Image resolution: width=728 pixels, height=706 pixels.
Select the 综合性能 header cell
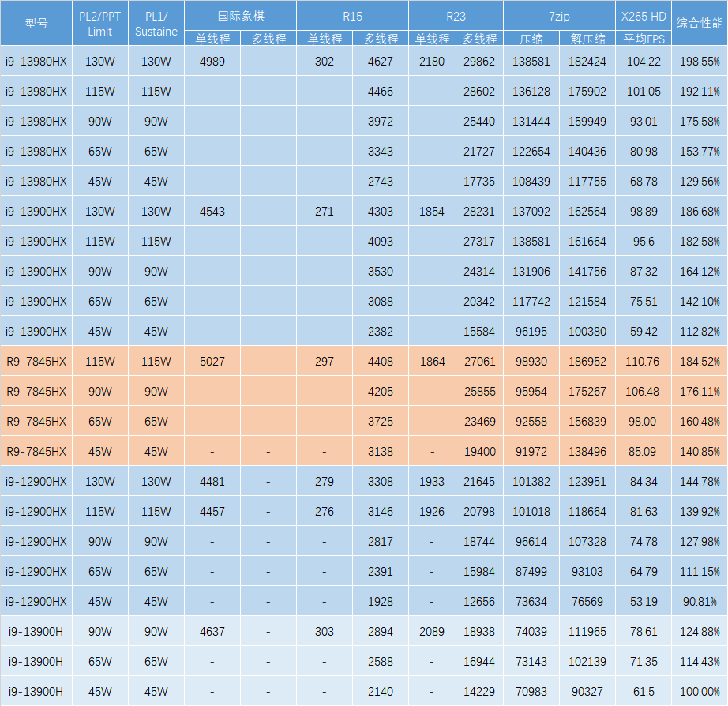pyautogui.click(x=700, y=23)
